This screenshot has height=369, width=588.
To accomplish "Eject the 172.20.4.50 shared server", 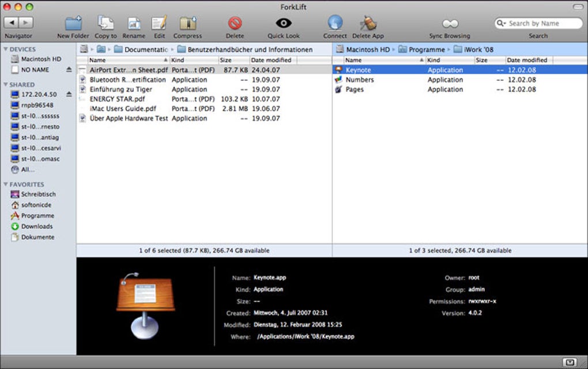I will click(x=69, y=95).
